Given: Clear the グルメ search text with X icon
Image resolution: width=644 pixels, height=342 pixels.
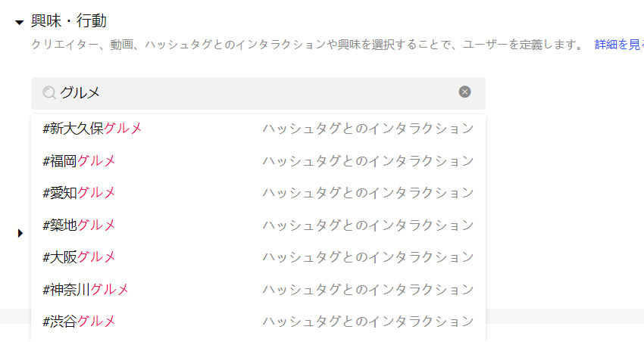Looking at the screenshot, I should pos(464,92).
